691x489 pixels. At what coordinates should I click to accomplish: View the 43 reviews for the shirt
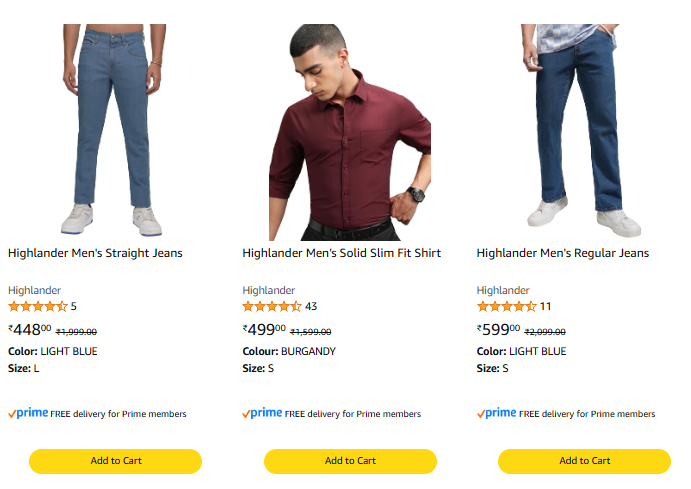pos(311,306)
